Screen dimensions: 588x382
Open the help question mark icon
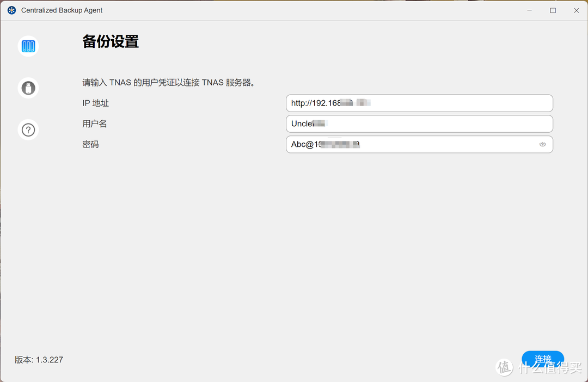coord(28,130)
